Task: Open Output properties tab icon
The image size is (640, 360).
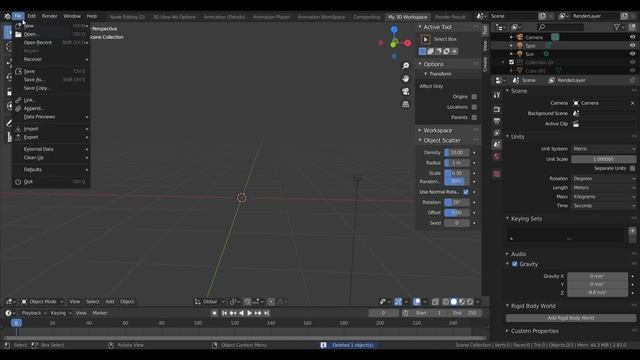Action: [x=497, y=121]
